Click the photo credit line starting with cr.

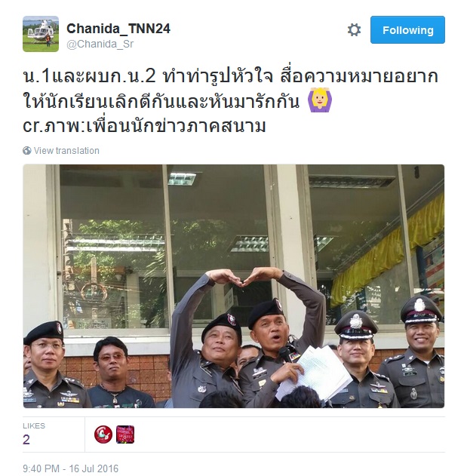pos(144,126)
